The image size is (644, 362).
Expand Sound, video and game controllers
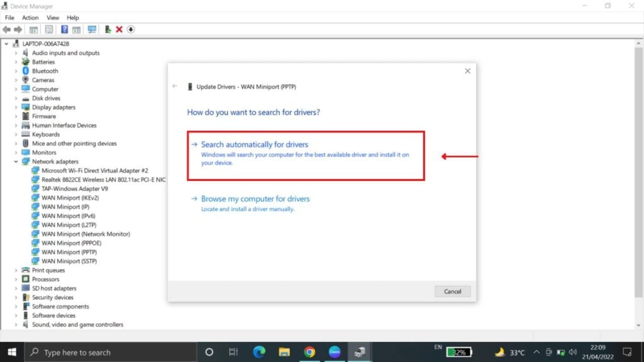point(16,325)
